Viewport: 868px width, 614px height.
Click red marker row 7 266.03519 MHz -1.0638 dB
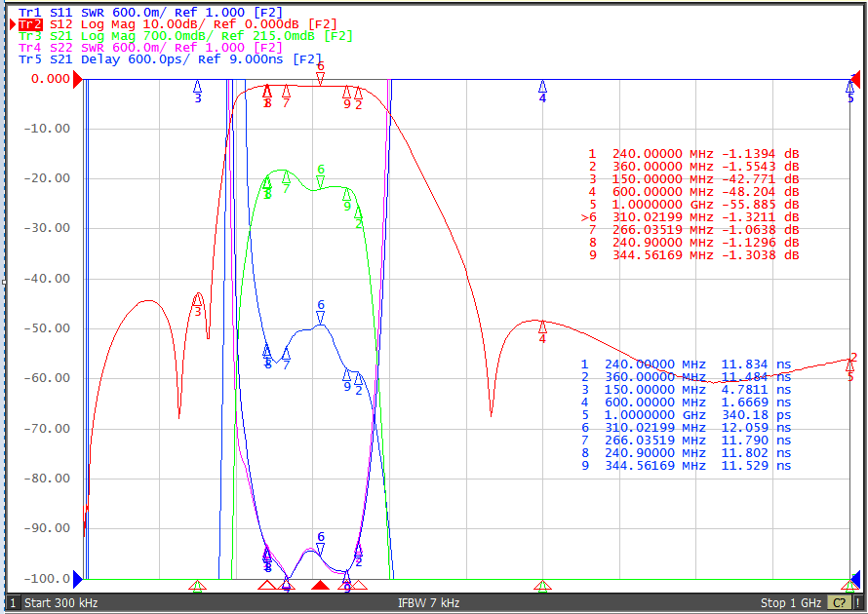[694, 230]
